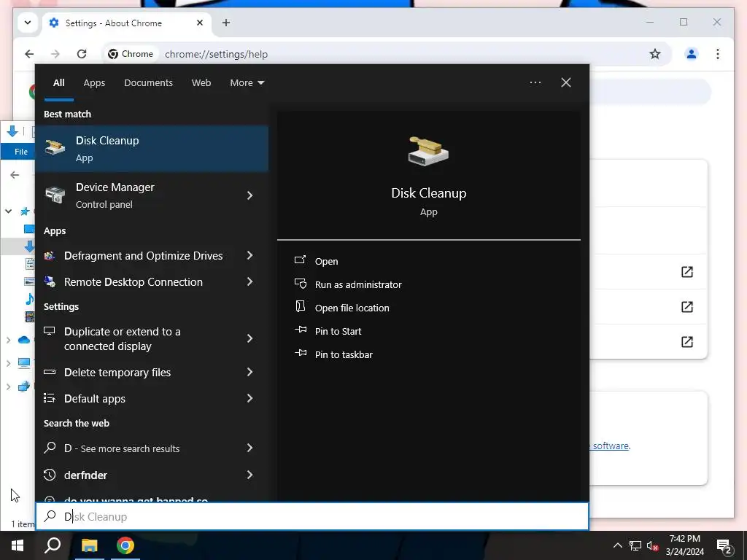Viewport: 747px width, 560px height.
Task: Go back in Chrome
Action: 29,54
